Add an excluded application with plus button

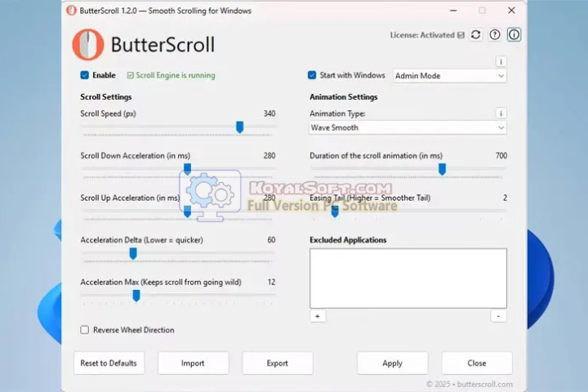pyautogui.click(x=318, y=316)
